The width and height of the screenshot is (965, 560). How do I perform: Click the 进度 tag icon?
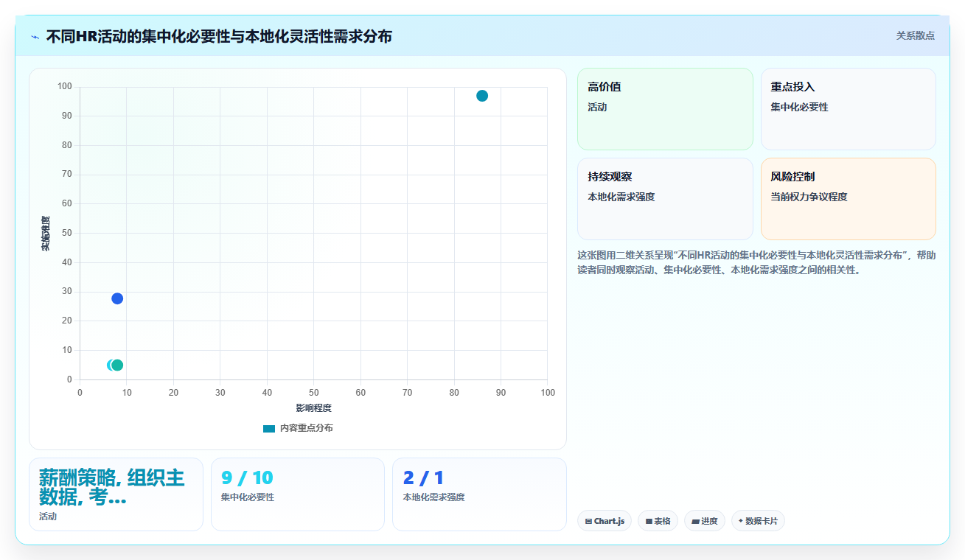coord(695,521)
